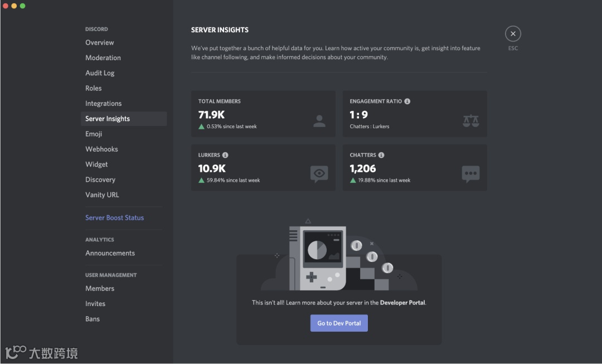Image resolution: width=602 pixels, height=364 pixels.
Task: Click the 0.53% since last week text
Action: [x=231, y=127]
